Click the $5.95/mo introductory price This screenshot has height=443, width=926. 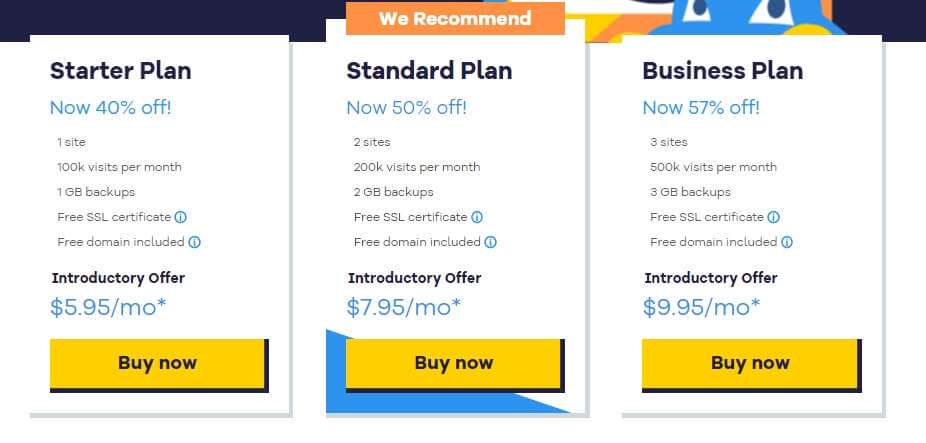[108, 307]
